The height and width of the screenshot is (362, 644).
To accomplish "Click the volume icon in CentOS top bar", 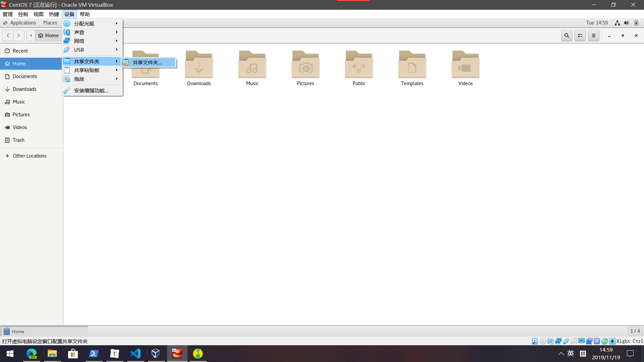I will tap(626, 23).
